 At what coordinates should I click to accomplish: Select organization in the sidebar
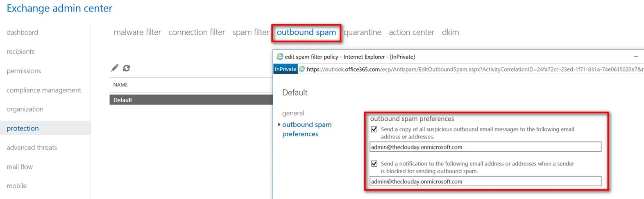(25, 109)
